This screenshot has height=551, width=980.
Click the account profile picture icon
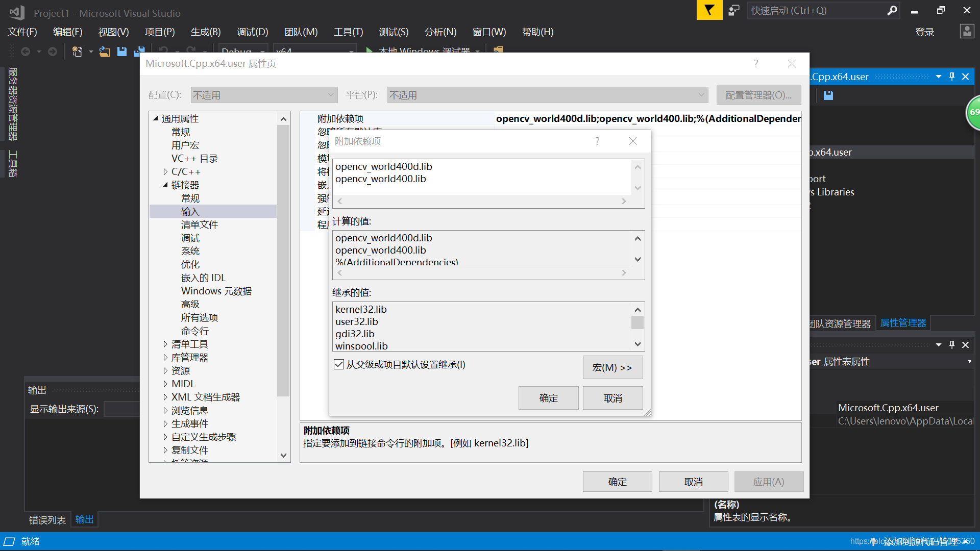[967, 32]
